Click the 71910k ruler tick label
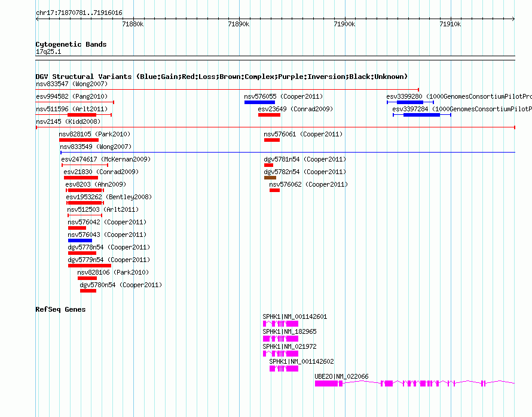Screen dimensions: 532x417 (450, 24)
